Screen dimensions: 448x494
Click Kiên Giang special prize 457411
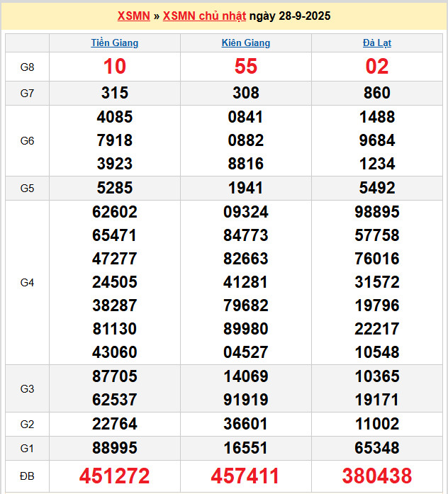[246, 476]
